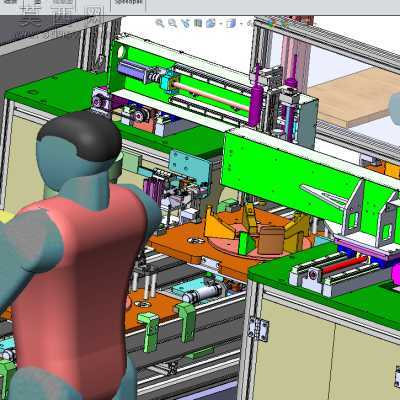Expand the Display Style dropdown arrow

(241, 23)
